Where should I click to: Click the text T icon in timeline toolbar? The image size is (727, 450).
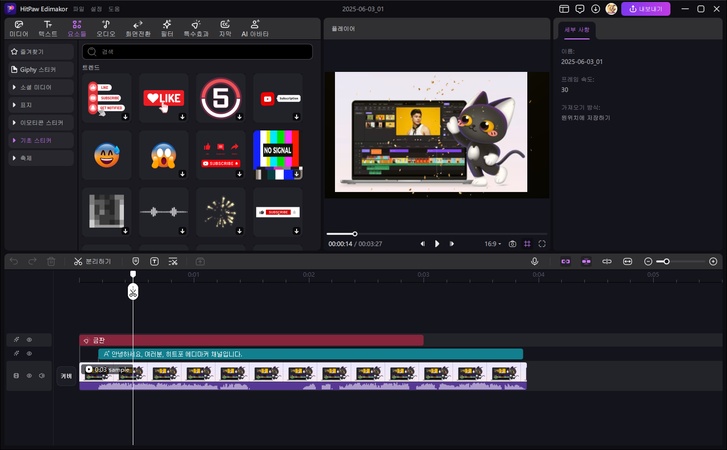(x=154, y=261)
